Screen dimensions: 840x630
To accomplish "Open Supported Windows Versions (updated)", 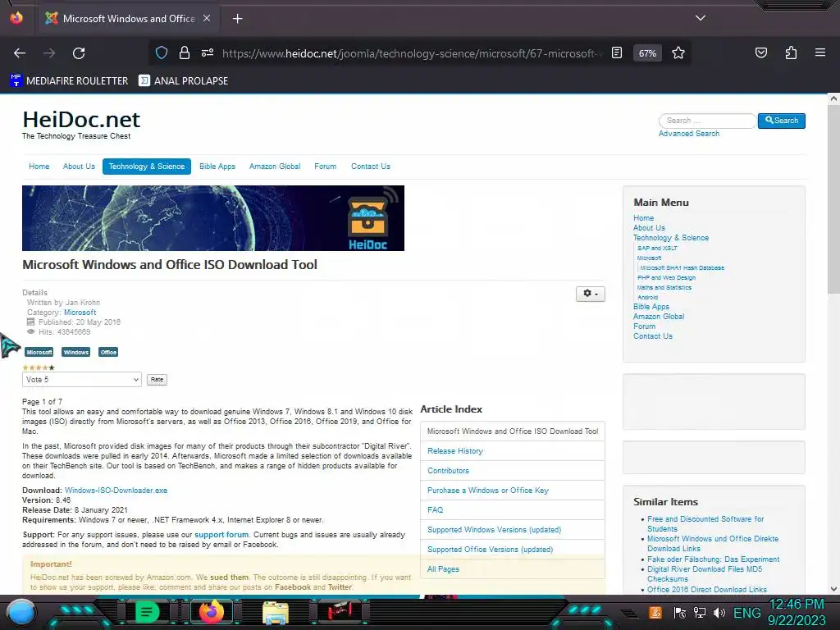I will pos(494,530).
